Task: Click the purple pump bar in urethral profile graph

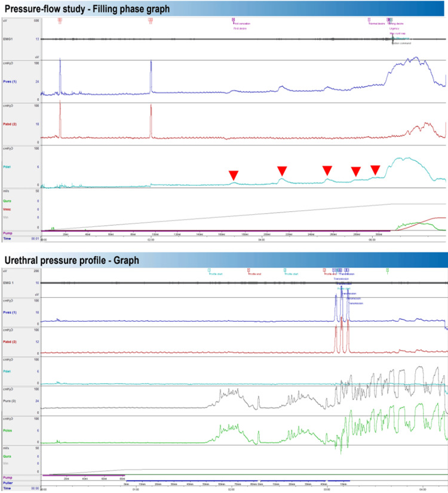Action: pos(84,475)
